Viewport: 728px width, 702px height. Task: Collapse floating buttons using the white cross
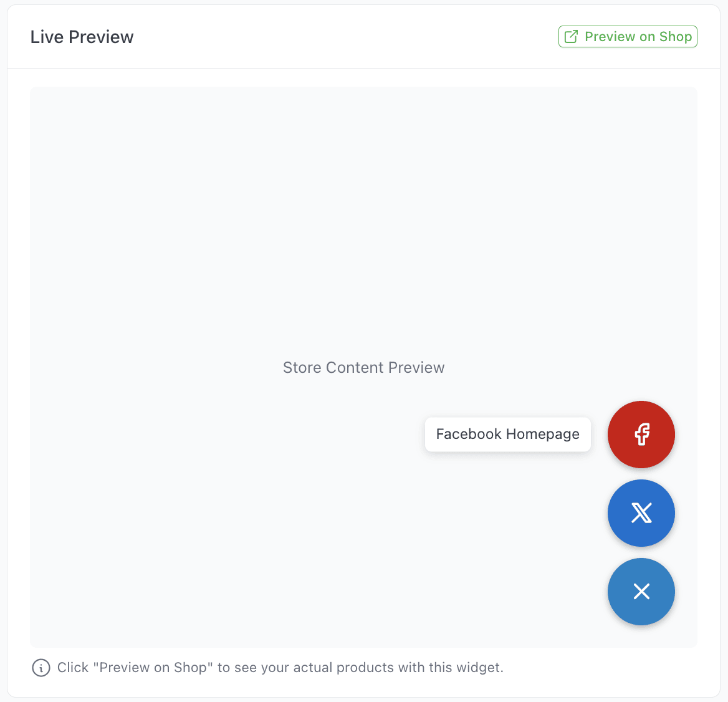[x=641, y=591]
